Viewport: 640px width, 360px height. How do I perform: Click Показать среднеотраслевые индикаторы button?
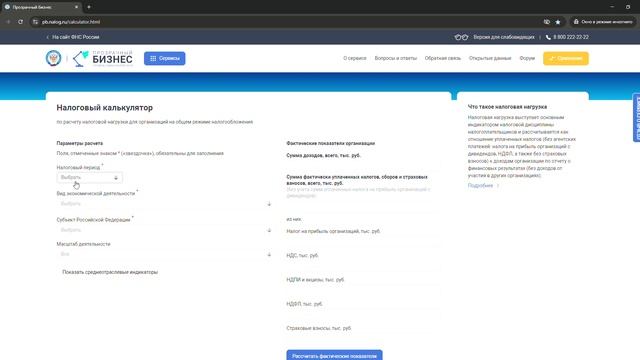pyautogui.click(x=110, y=272)
